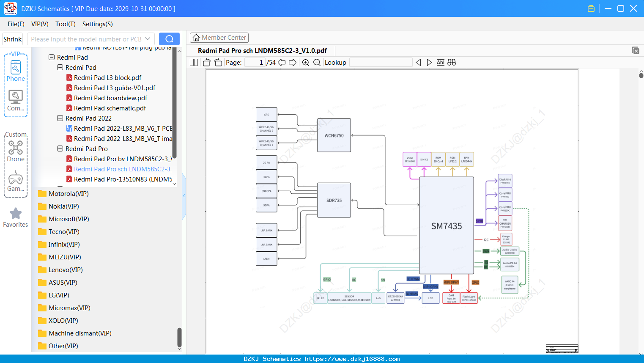Click the Shrink button

tap(13, 39)
